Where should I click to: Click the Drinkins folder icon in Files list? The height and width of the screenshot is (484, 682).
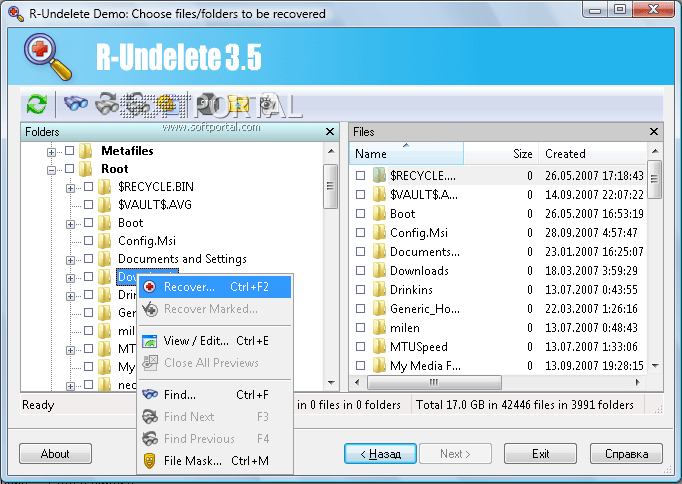pyautogui.click(x=379, y=290)
